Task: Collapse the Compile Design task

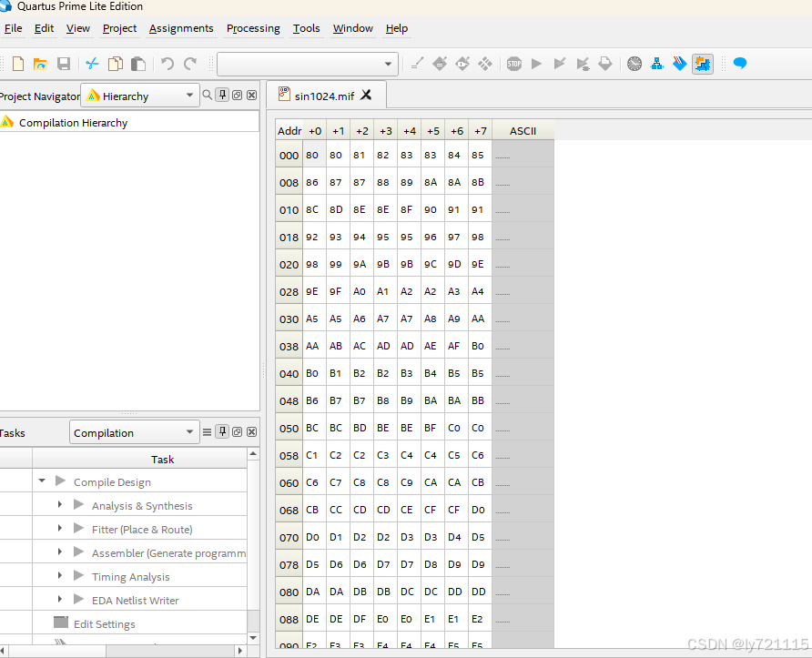Action: click(42, 481)
